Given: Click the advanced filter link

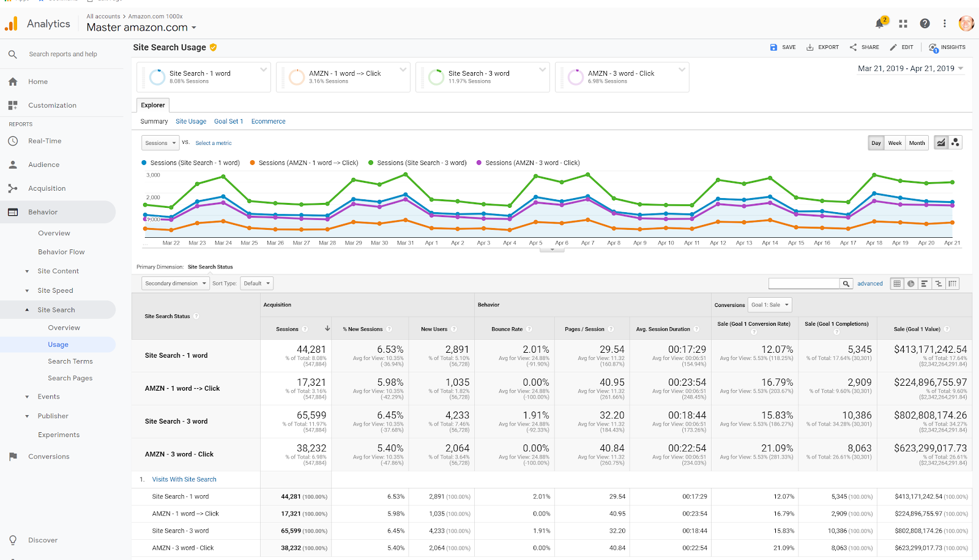Looking at the screenshot, I should click(x=870, y=284).
